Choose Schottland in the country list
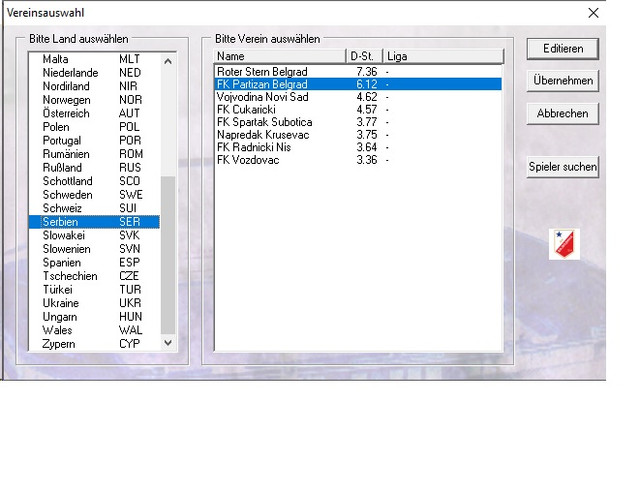The height and width of the screenshot is (499, 640). pyautogui.click(x=94, y=181)
